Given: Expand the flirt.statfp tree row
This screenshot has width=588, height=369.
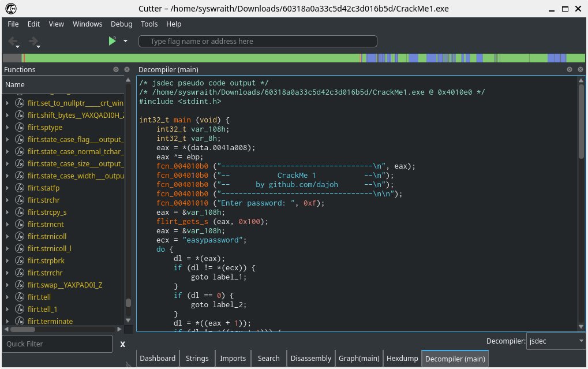Looking at the screenshot, I should 7,188.
